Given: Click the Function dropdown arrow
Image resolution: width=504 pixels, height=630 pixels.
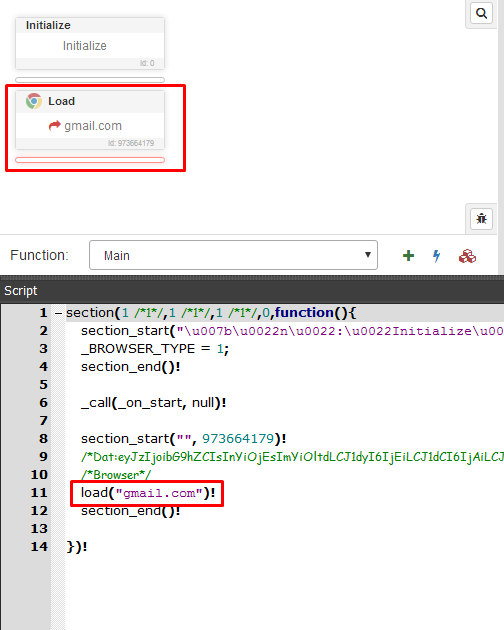Looking at the screenshot, I should (367, 255).
